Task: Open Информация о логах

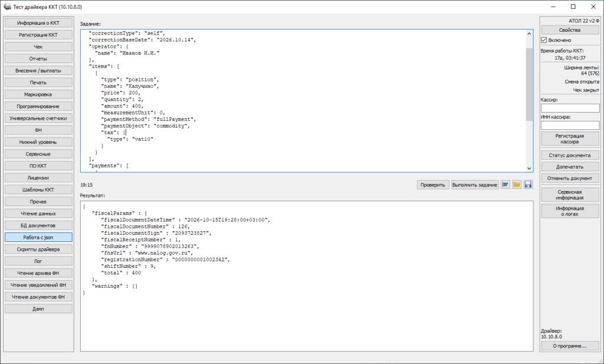Action: (570, 211)
